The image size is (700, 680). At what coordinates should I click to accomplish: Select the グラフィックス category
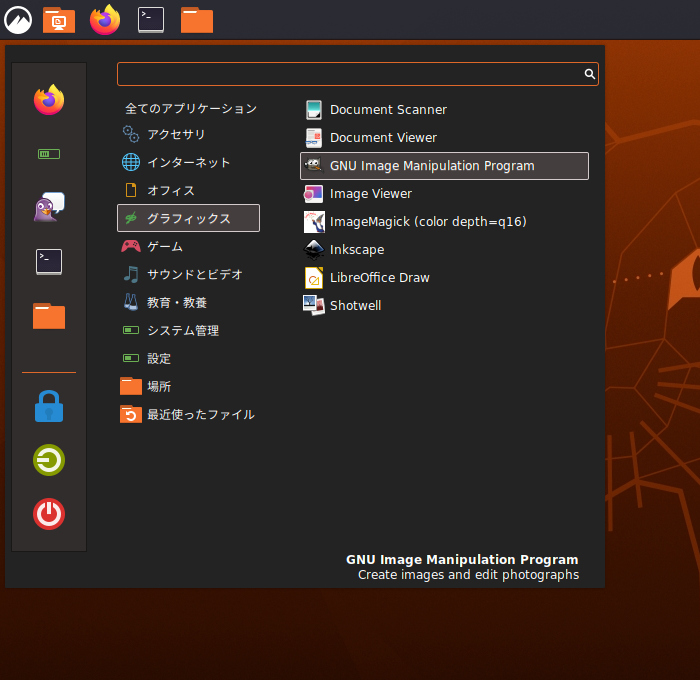pos(188,218)
